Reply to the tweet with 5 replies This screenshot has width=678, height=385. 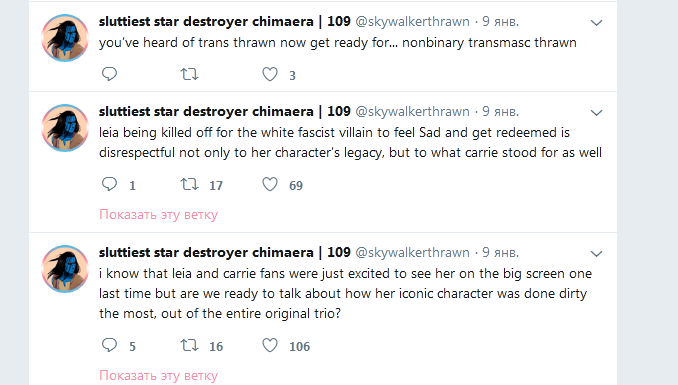pyautogui.click(x=109, y=345)
